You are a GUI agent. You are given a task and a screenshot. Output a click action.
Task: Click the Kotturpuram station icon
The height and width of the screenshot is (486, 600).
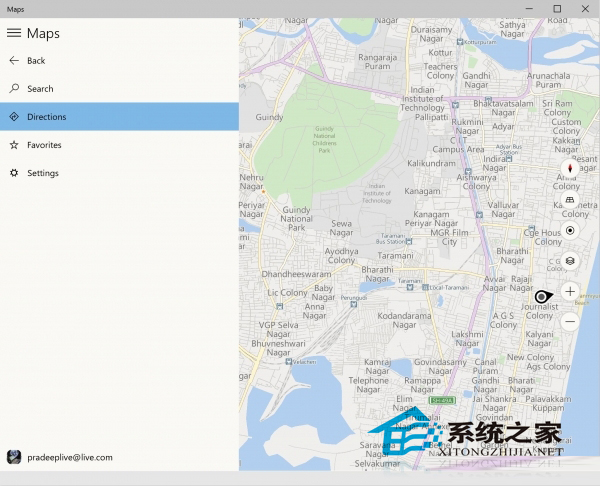[460, 42]
